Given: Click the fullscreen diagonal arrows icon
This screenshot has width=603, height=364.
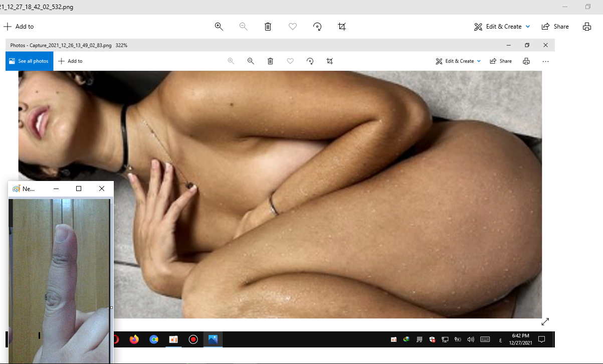Looking at the screenshot, I should click(545, 322).
